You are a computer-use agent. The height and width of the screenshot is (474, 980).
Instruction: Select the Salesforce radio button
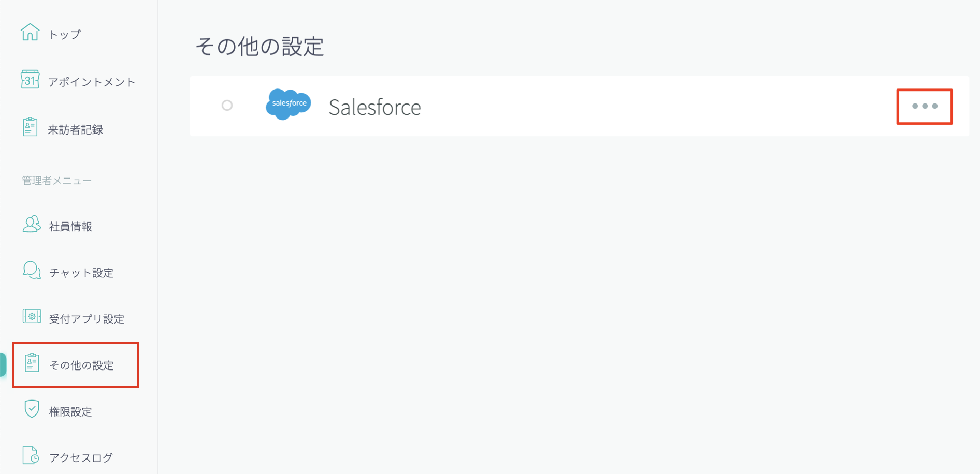227,106
